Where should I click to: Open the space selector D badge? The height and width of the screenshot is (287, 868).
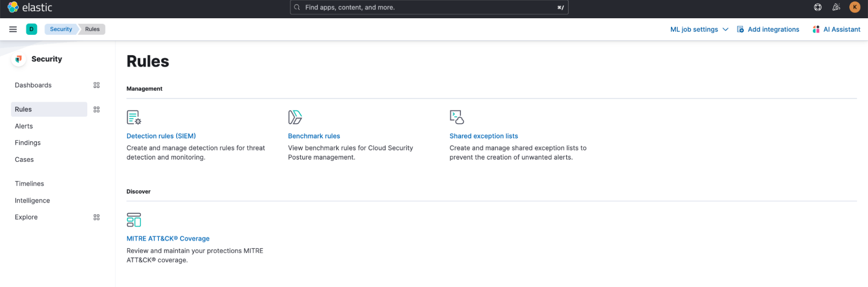tap(31, 29)
